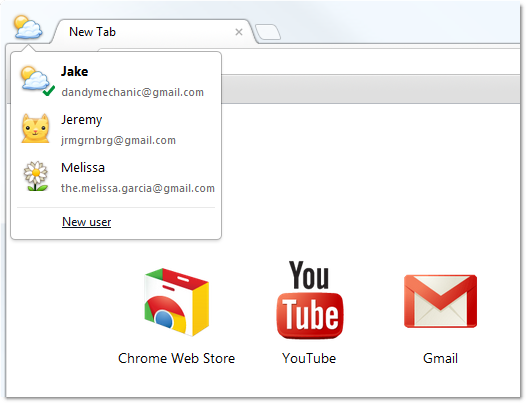The height and width of the screenshot is (403, 526).
Task: Click the green checkmark on Jake's profile
Action: click(x=49, y=91)
